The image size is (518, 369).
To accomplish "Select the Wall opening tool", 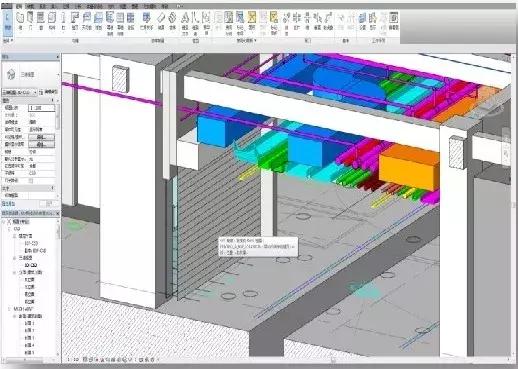I will (x=307, y=21).
